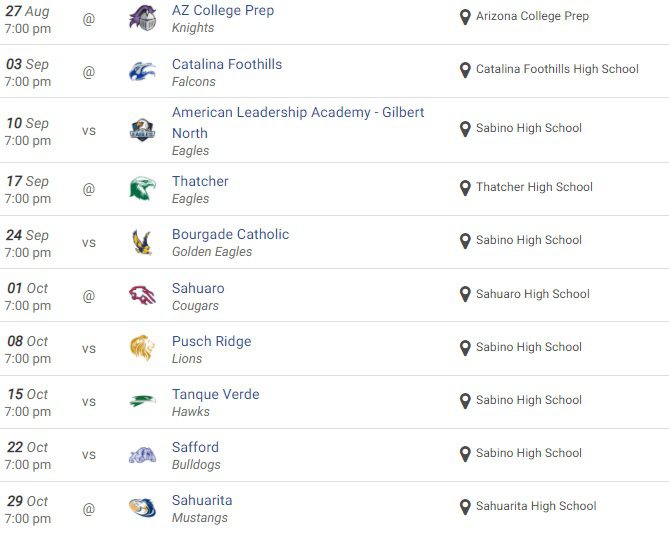The height and width of the screenshot is (533, 669).
Task: Click the Thatcher Eagles team logo
Action: click(143, 188)
